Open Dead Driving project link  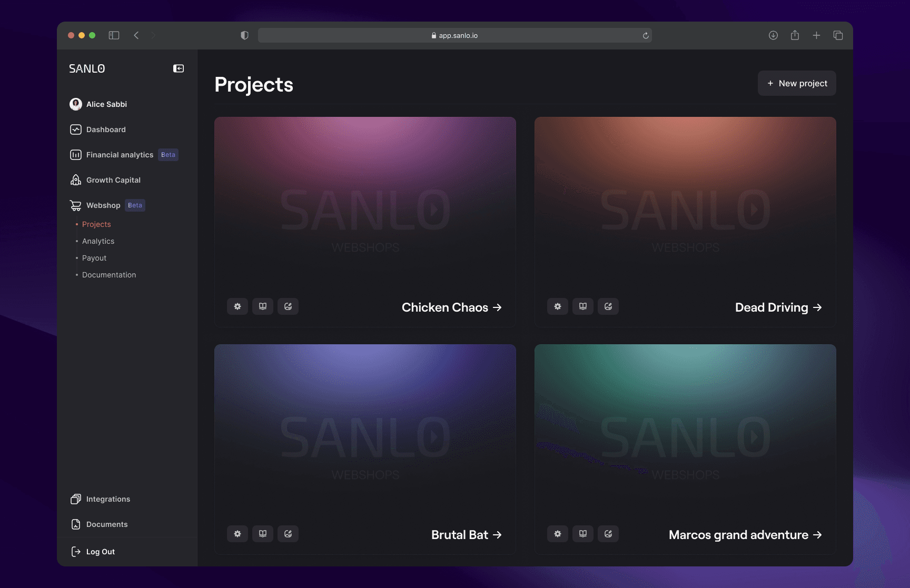(x=778, y=307)
